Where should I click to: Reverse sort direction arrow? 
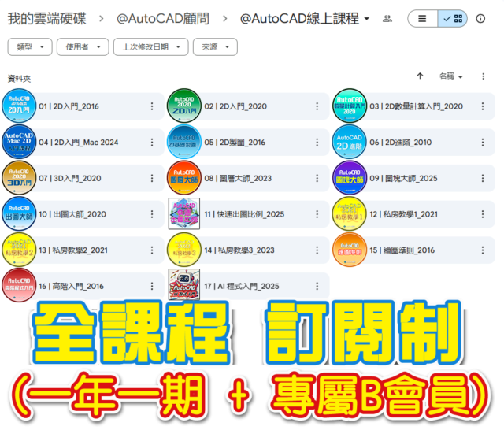420,76
